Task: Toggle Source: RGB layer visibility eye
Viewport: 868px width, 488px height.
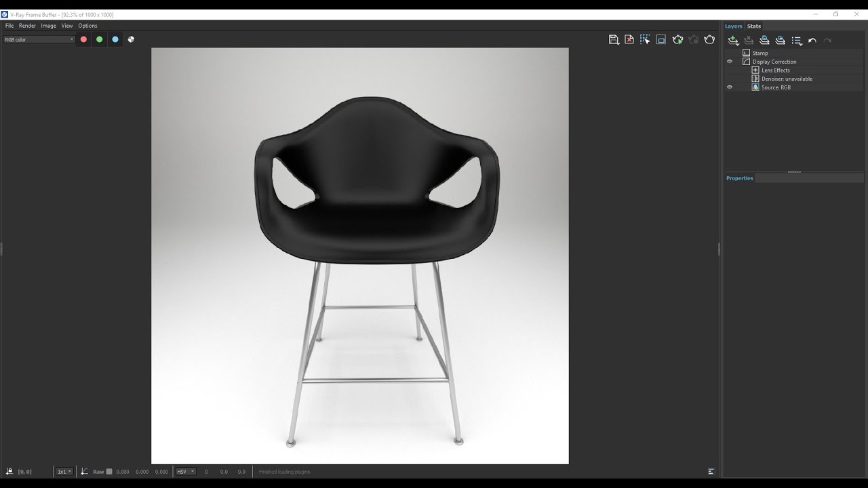Action: (x=730, y=87)
